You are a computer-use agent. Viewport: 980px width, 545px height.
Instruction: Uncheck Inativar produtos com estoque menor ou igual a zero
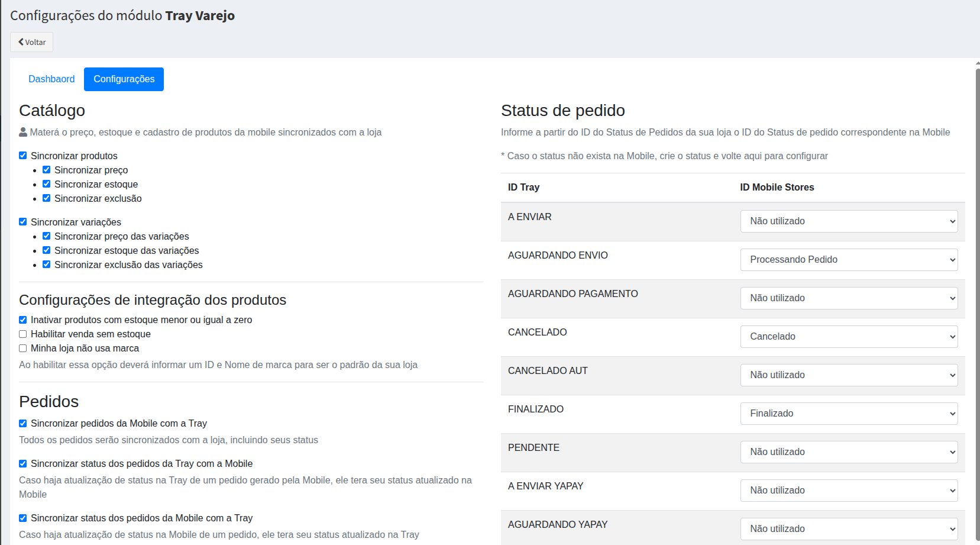coord(23,320)
